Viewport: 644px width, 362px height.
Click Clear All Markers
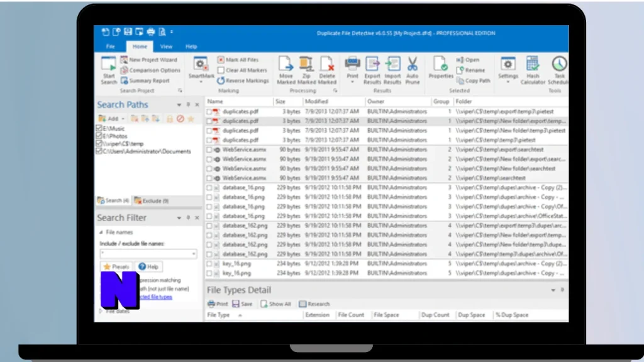coord(242,70)
